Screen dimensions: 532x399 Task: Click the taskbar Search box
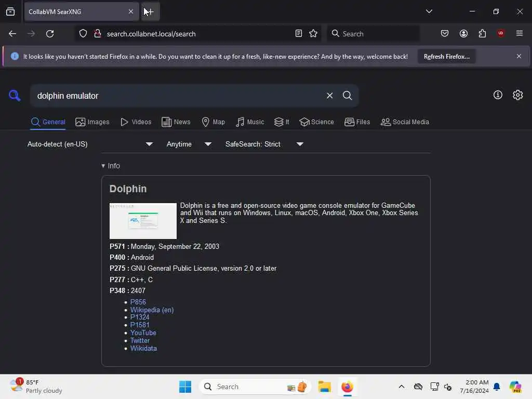255,387
